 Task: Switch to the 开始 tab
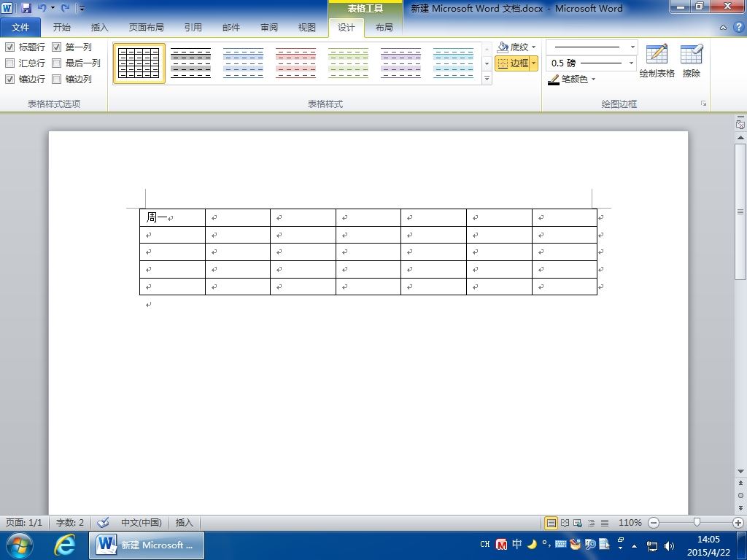pos(62,28)
